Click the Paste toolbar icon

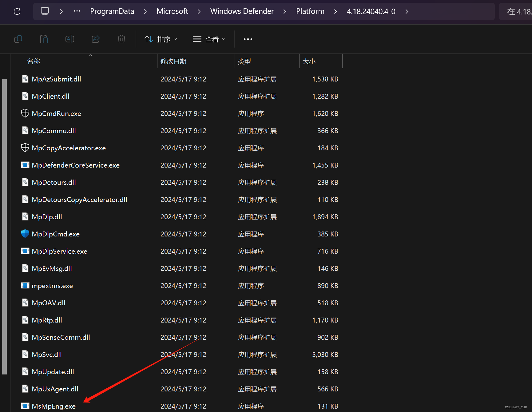[44, 39]
